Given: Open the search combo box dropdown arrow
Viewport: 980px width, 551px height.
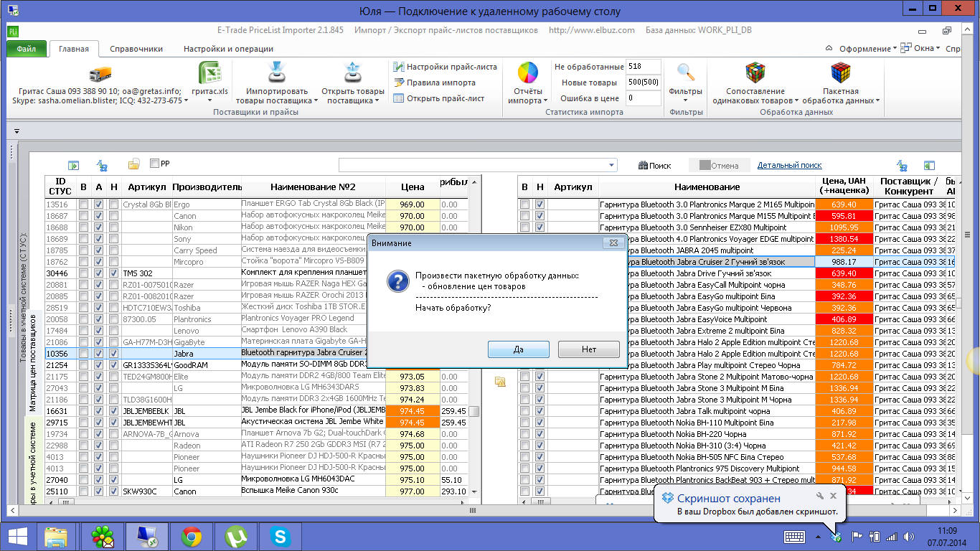Looking at the screenshot, I should click(x=611, y=165).
